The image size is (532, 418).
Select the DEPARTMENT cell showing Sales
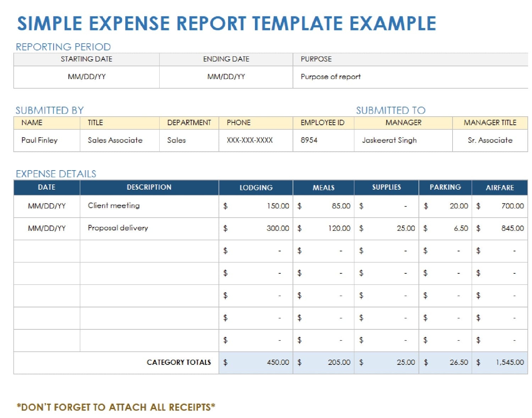tap(176, 140)
